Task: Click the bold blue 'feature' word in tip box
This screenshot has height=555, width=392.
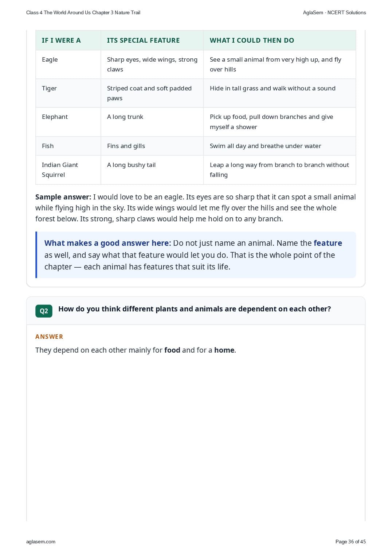Action: point(328,243)
